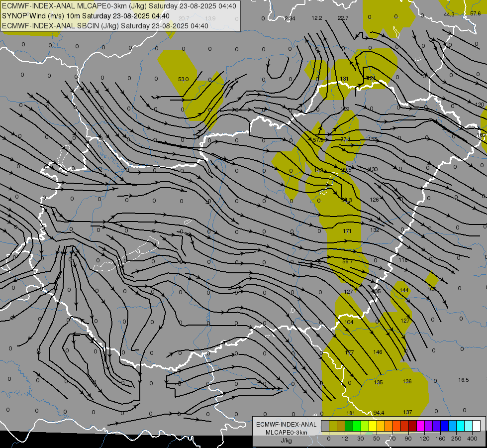
Task: Click the MLCAPE0-3km title line at top
Action: (119, 6)
